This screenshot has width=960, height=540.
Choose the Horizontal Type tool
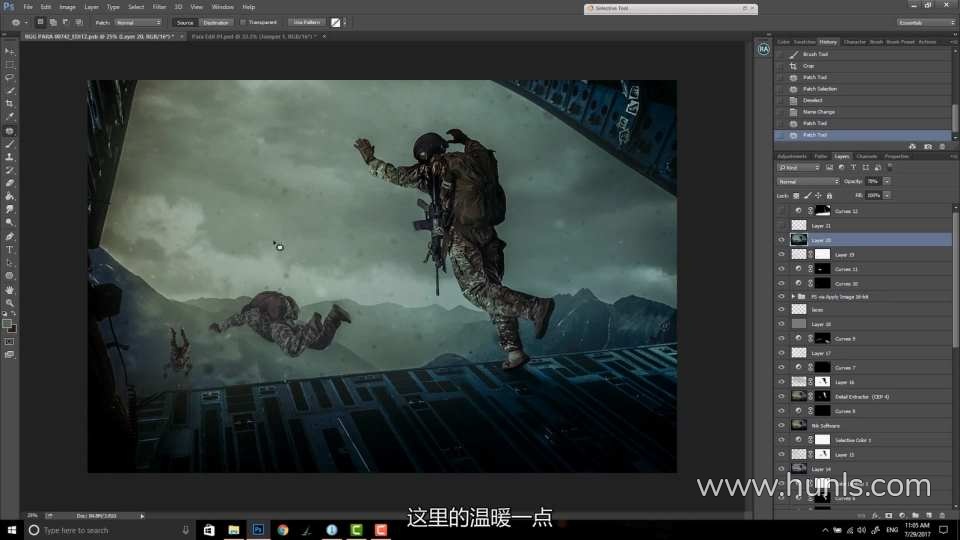[x=10, y=249]
